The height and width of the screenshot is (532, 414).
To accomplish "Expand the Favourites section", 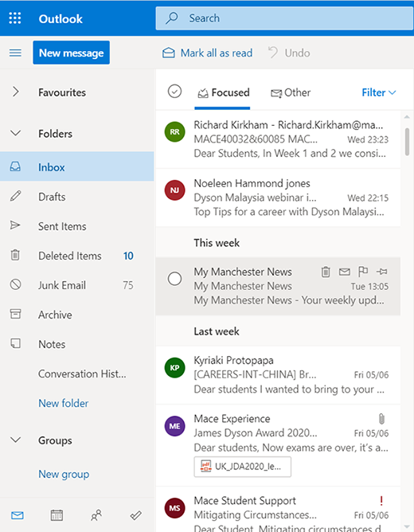I will tap(16, 92).
